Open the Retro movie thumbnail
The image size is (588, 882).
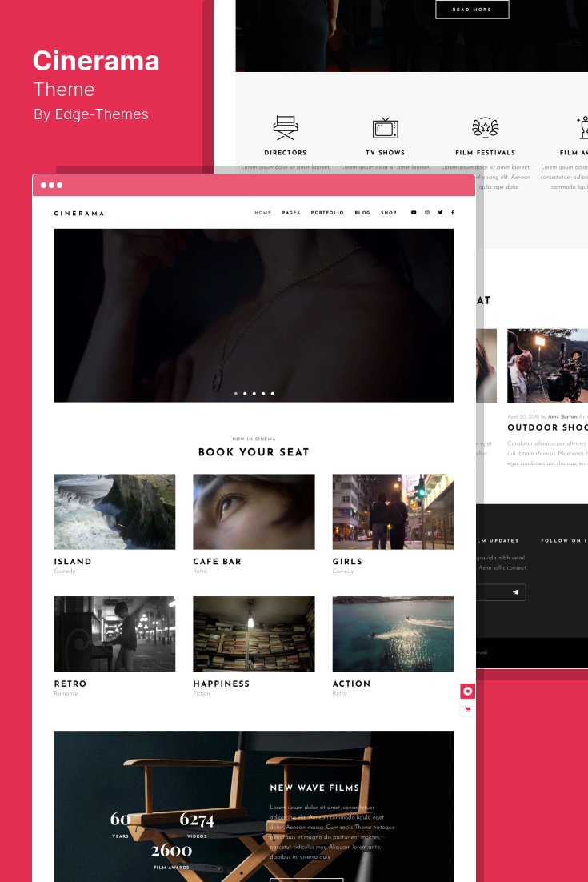coord(114,634)
